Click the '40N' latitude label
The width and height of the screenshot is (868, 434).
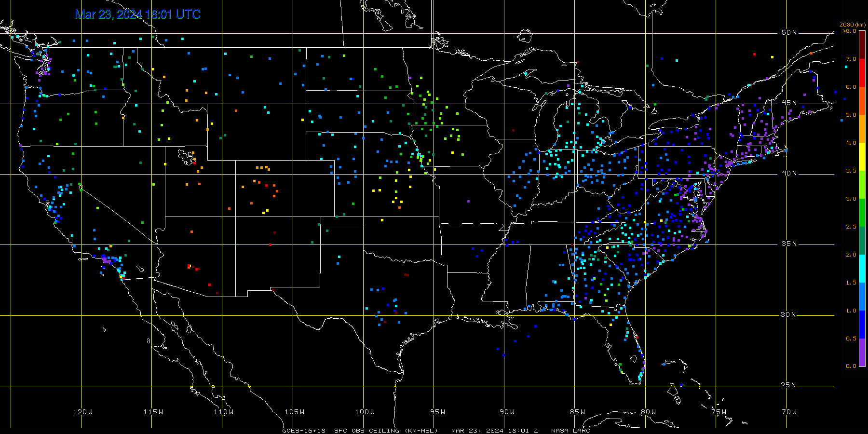789,173
